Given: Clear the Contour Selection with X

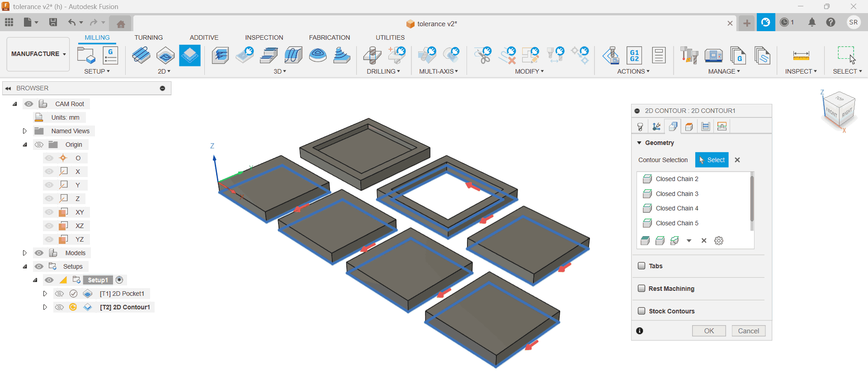Looking at the screenshot, I should 737,160.
